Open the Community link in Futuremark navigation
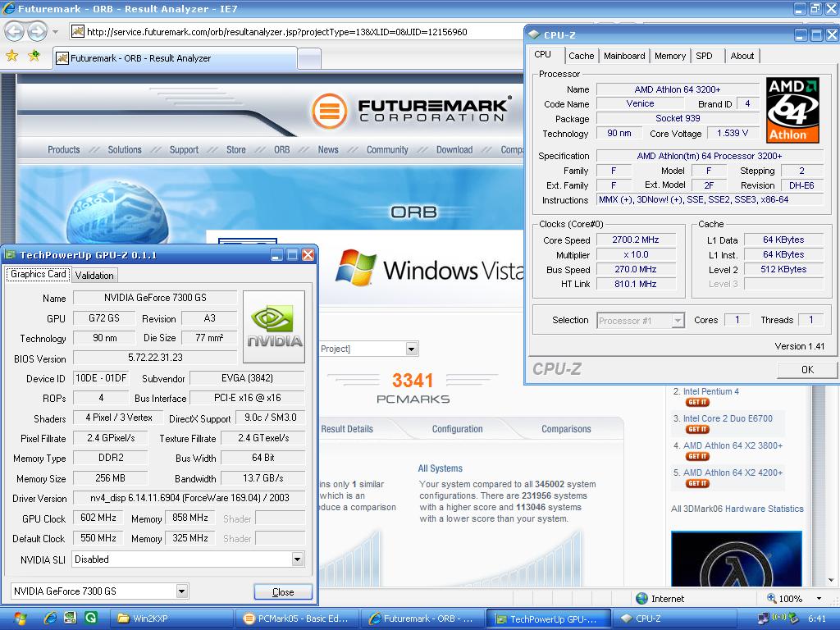The image size is (840, 630). [x=387, y=149]
